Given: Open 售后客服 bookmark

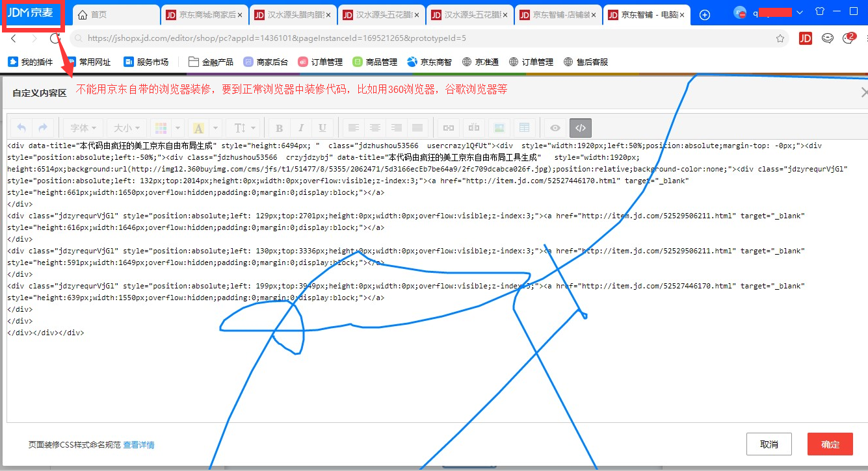Looking at the screenshot, I should click(x=586, y=62).
